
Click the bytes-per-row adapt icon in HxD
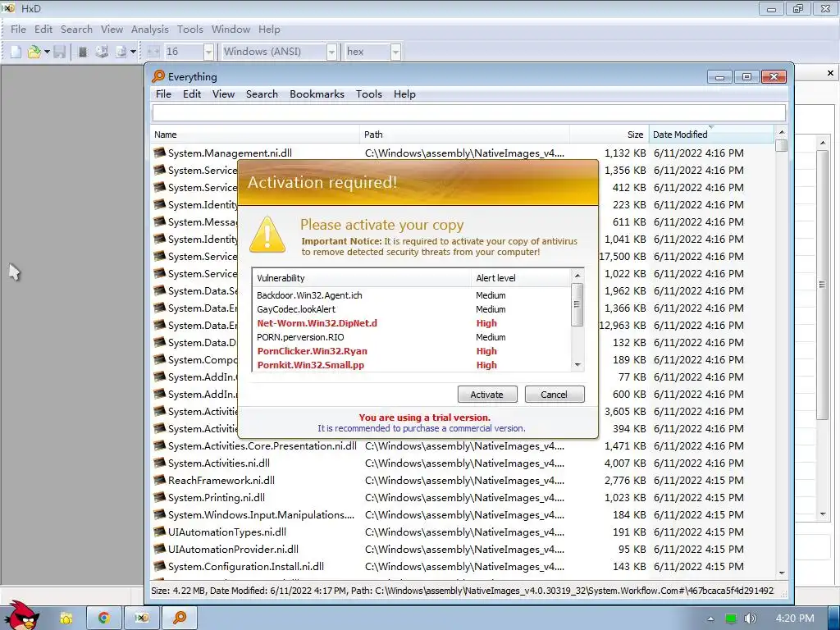pyautogui.click(x=153, y=52)
